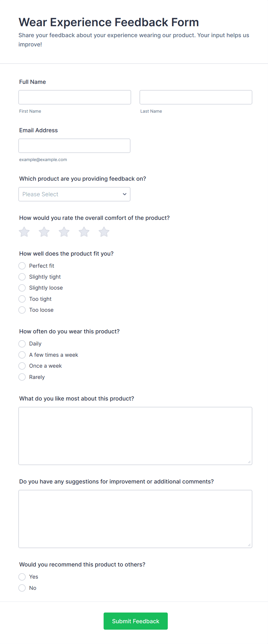The image size is (268, 644).
Task: Choose Rarely for wear frequency
Action: point(22,377)
